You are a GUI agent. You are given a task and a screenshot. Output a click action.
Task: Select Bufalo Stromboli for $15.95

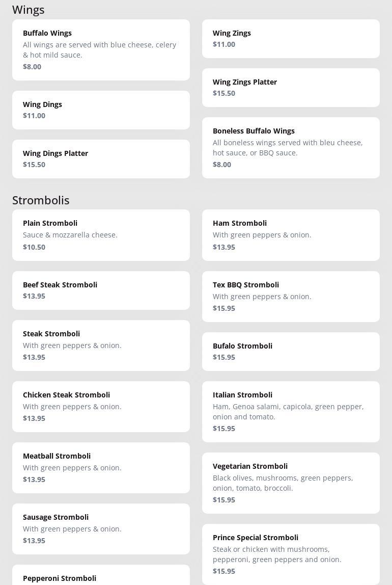pos(291,352)
